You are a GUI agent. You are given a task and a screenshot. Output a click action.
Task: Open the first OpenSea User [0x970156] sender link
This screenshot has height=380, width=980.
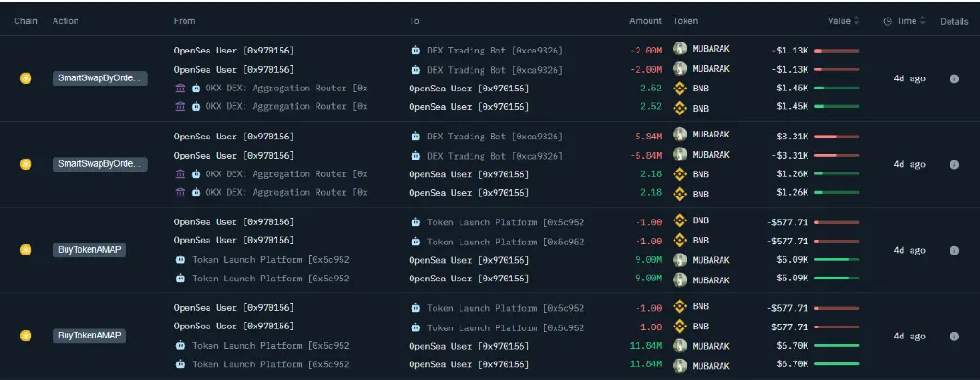click(x=233, y=50)
